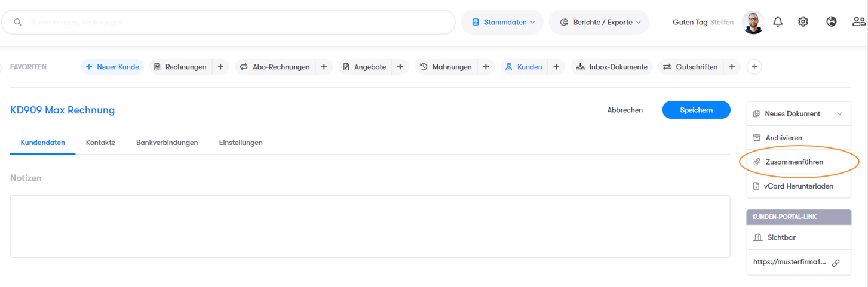Click the plus next to Rechnungen
Image resolution: width=868 pixels, height=287 pixels.
pyautogui.click(x=220, y=67)
